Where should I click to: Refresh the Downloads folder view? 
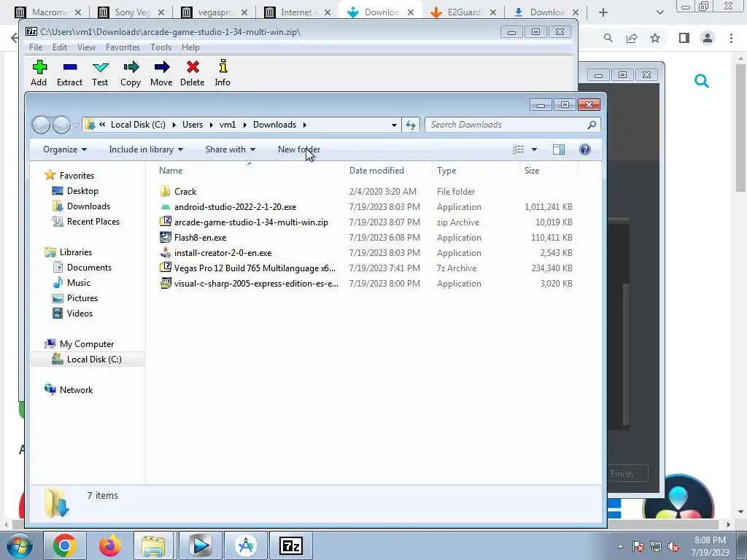[x=411, y=125]
